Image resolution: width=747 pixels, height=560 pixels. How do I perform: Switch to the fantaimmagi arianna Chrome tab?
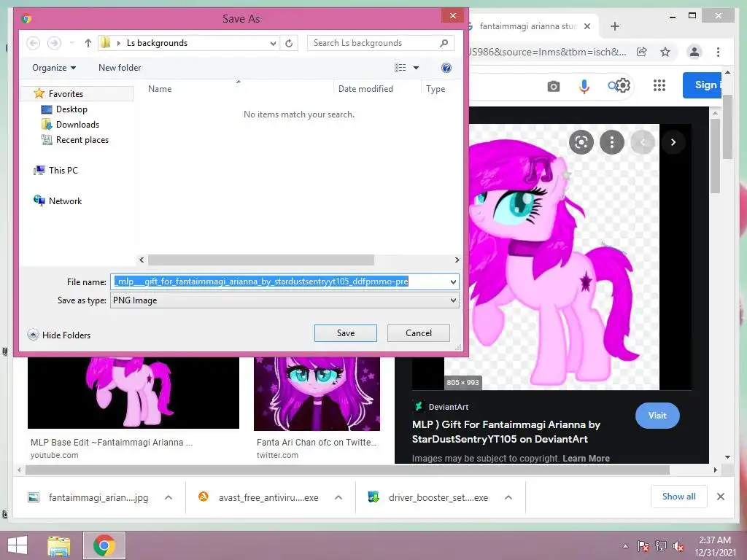coord(528,26)
